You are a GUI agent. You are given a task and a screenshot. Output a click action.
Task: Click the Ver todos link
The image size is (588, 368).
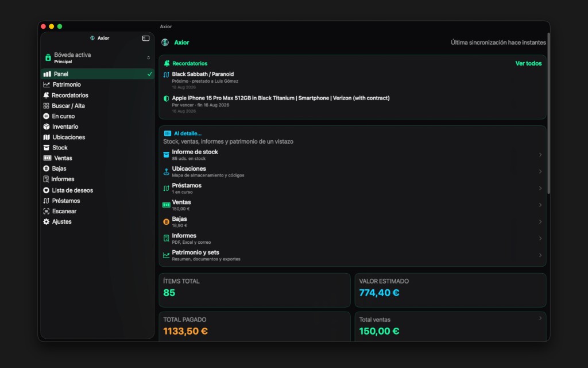(x=528, y=63)
